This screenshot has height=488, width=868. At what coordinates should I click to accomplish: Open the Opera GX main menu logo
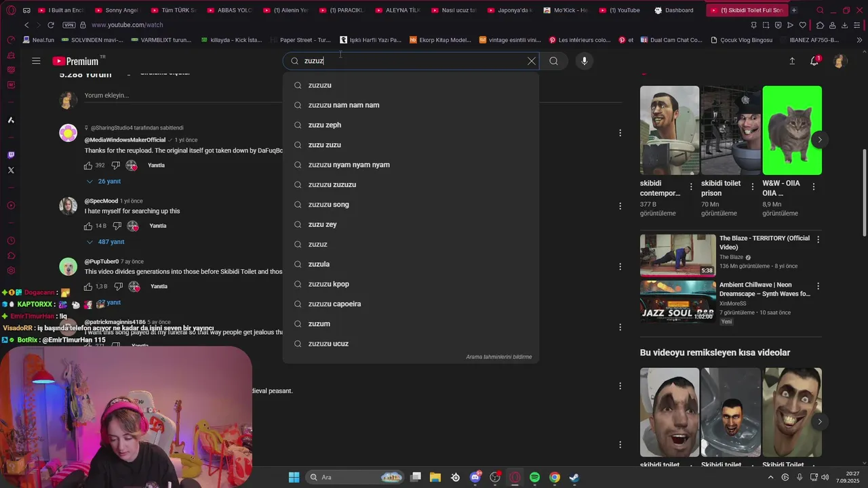tap(11, 10)
